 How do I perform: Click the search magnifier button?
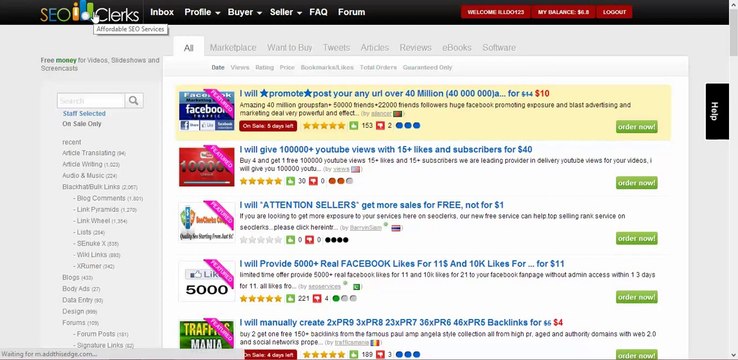coord(134,101)
